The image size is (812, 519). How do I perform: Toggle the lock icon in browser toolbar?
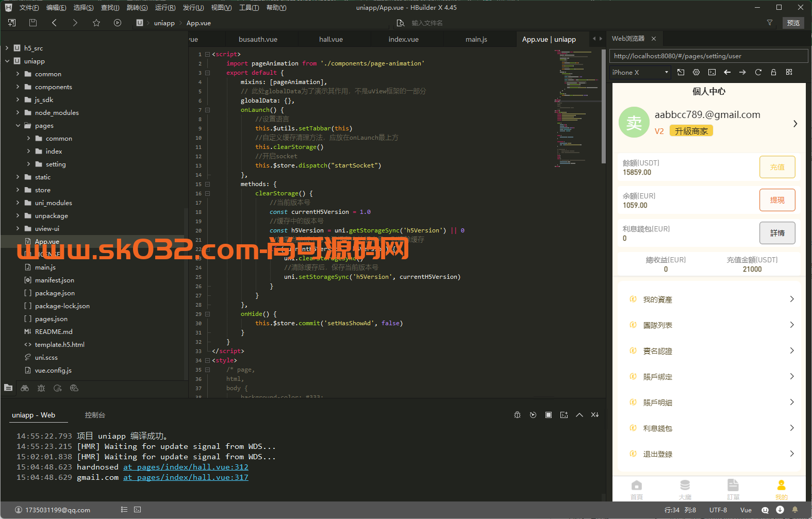(x=773, y=72)
